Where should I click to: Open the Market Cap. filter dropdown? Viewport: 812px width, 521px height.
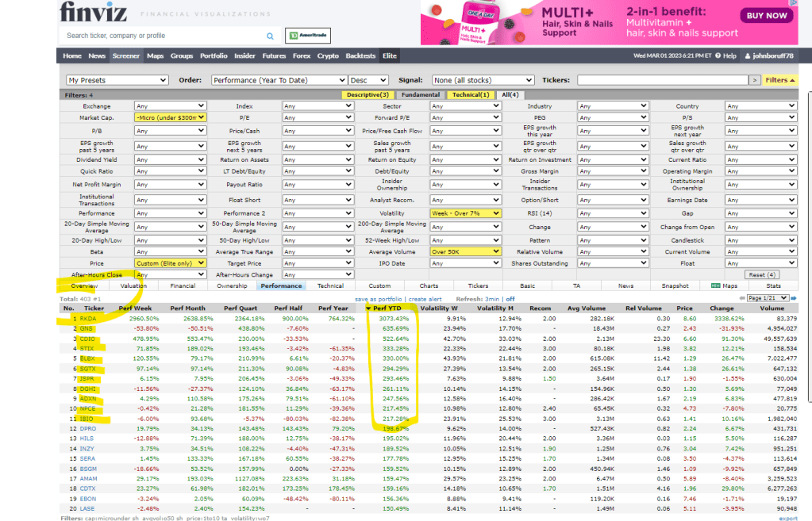tap(170, 117)
